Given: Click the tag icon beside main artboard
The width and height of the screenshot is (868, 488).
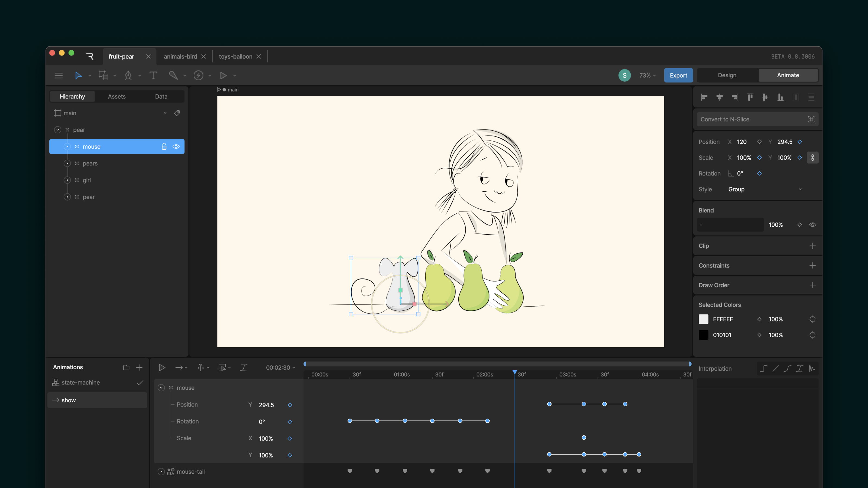Looking at the screenshot, I should click(x=177, y=113).
